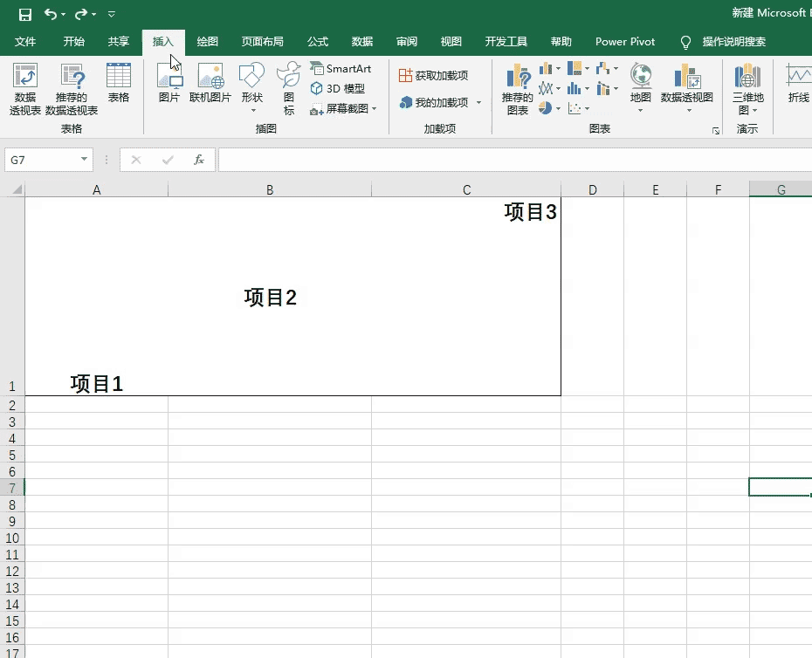Open the Undo history dropdown arrow

click(x=63, y=15)
